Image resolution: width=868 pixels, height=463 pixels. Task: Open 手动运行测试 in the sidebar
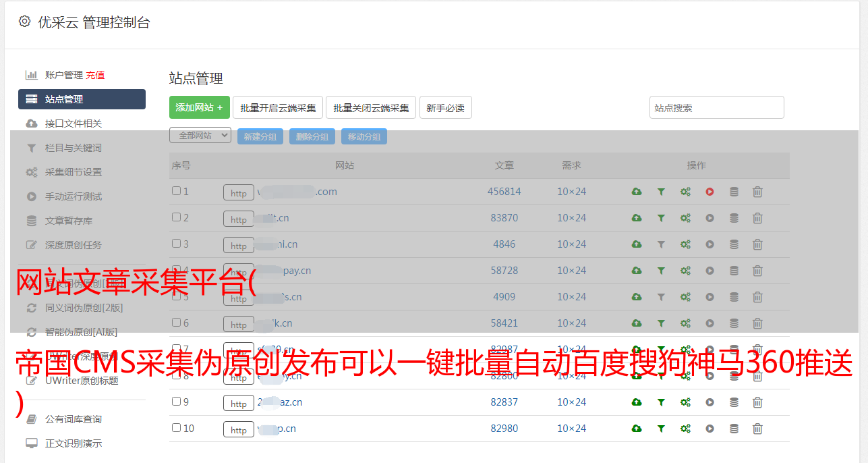click(74, 196)
